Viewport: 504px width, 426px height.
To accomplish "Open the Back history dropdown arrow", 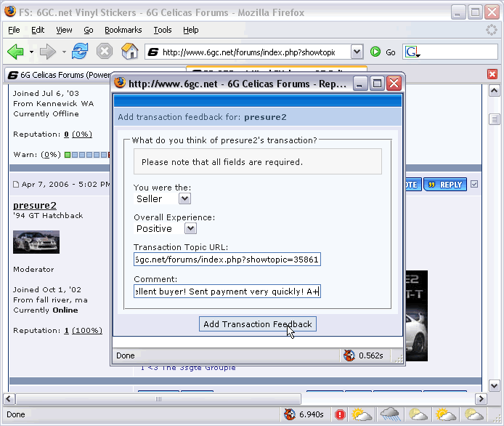I will [31, 52].
